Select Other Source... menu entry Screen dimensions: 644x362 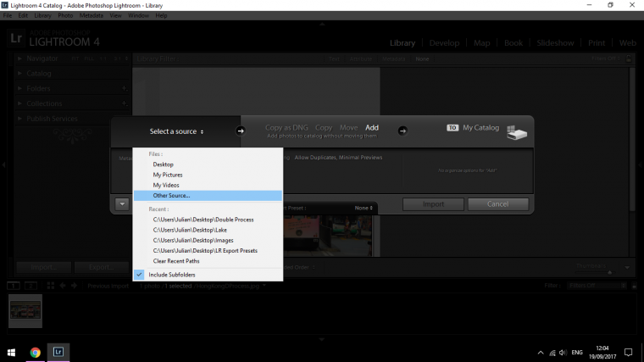(208, 196)
